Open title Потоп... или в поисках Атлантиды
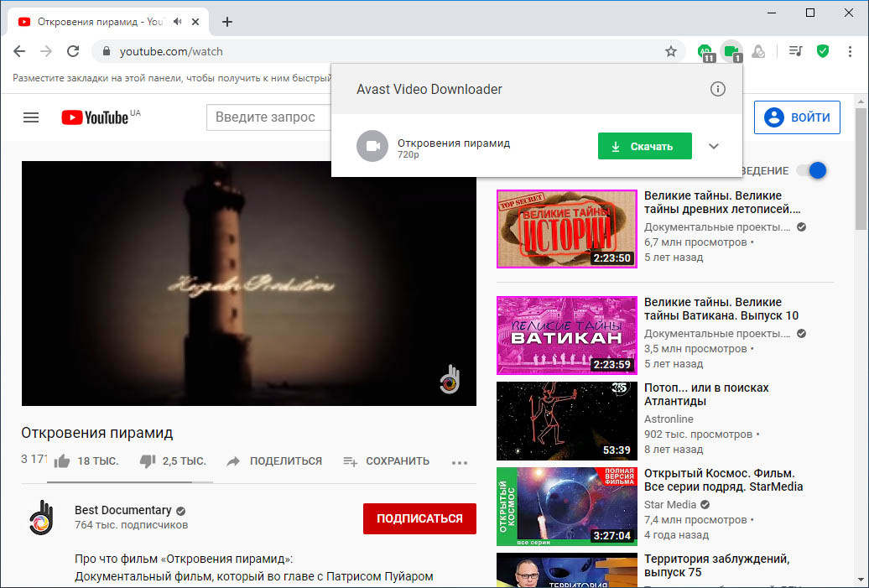Viewport: 869px width, 588px height. 706,394
